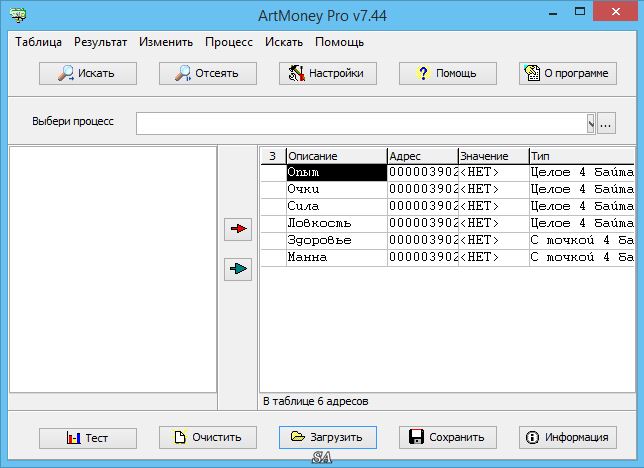This screenshot has height=468, width=644.
Task: Click the red arrow transfer button
Action: (238, 228)
